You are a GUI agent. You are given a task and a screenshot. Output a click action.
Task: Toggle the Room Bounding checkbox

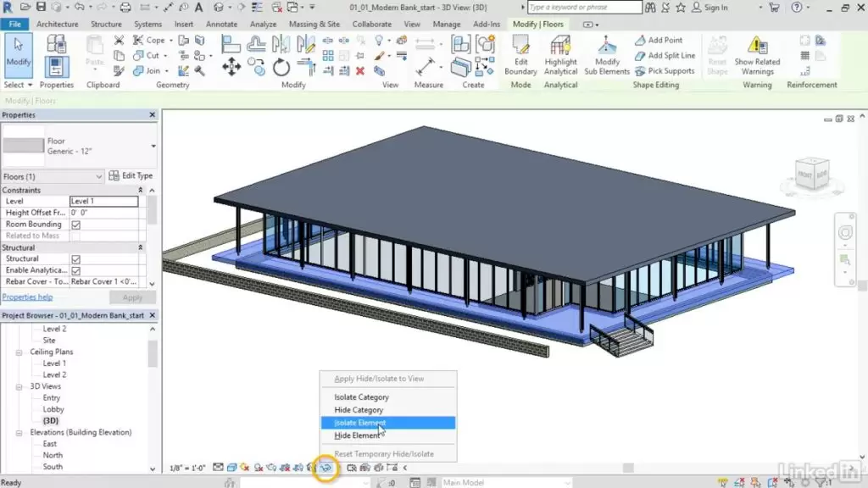[x=75, y=225]
